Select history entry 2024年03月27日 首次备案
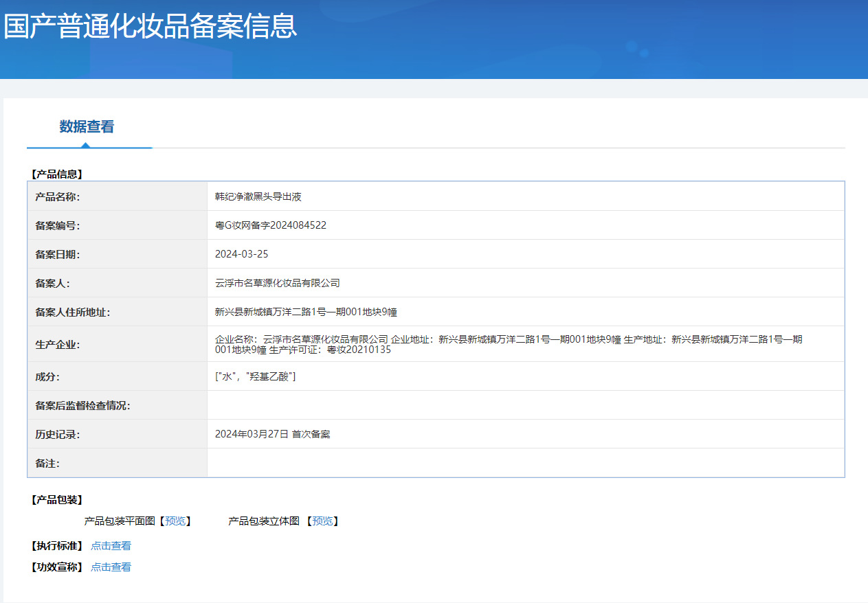 click(x=273, y=434)
